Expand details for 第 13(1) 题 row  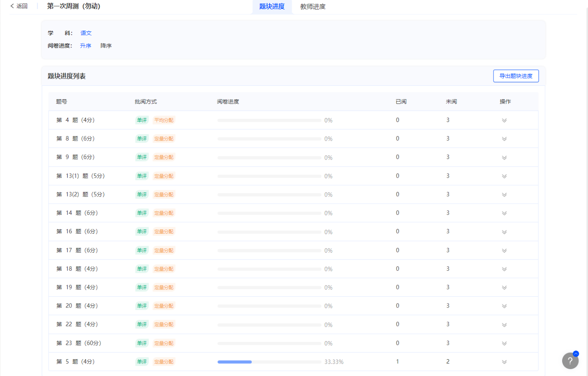point(504,176)
